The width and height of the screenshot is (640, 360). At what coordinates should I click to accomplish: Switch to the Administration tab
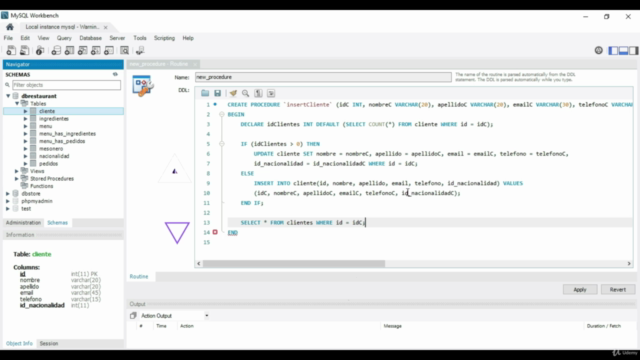point(23,222)
